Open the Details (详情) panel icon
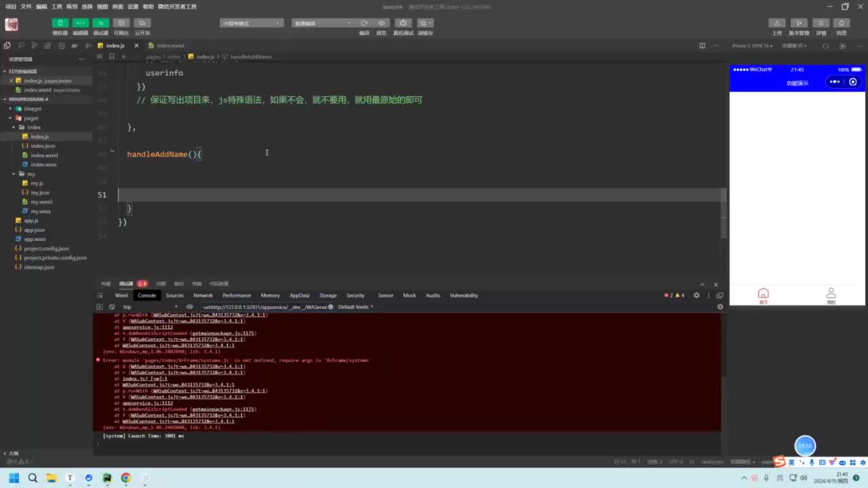868x488 pixels. pyautogui.click(x=821, y=23)
